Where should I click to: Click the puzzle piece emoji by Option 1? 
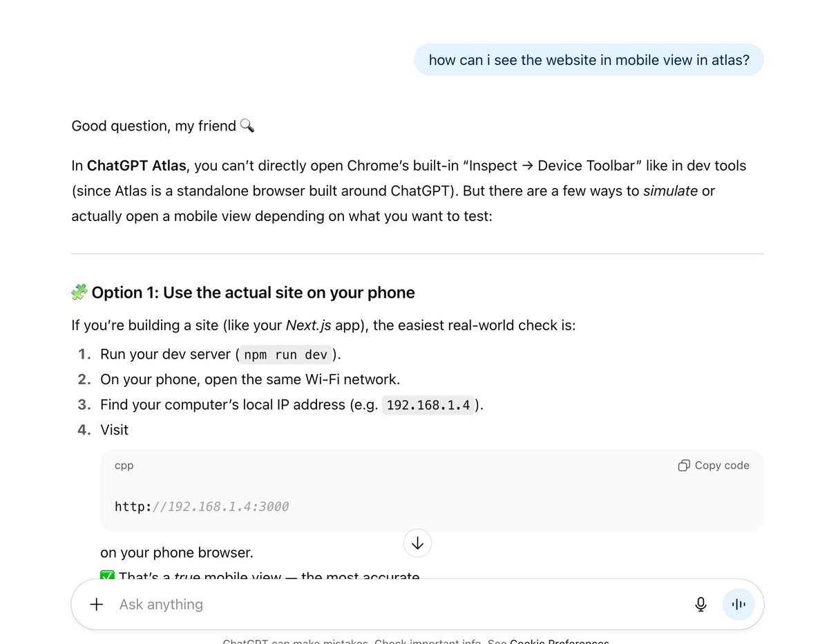point(79,292)
